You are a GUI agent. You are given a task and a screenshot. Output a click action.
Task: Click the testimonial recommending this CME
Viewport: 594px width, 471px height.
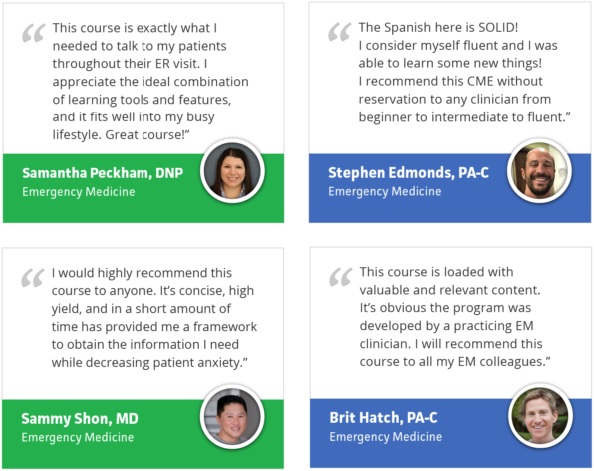(464, 72)
